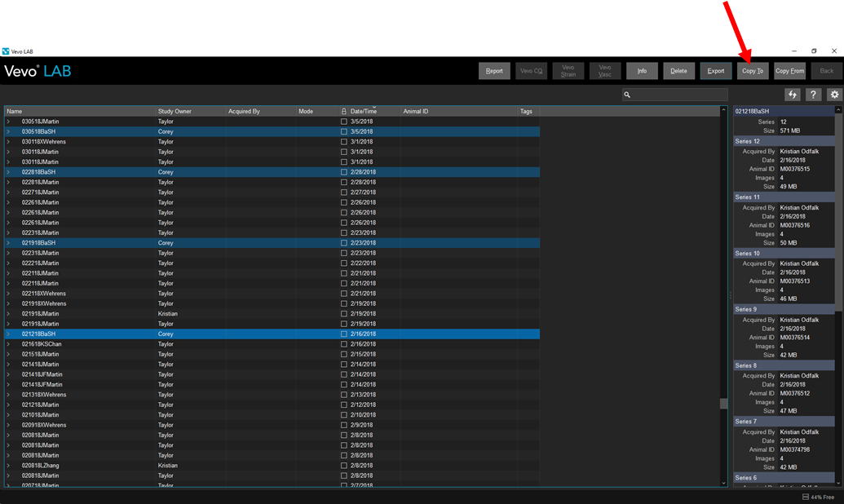Click the 571 MB size value
Screen dimensions: 844x504
pos(789,130)
